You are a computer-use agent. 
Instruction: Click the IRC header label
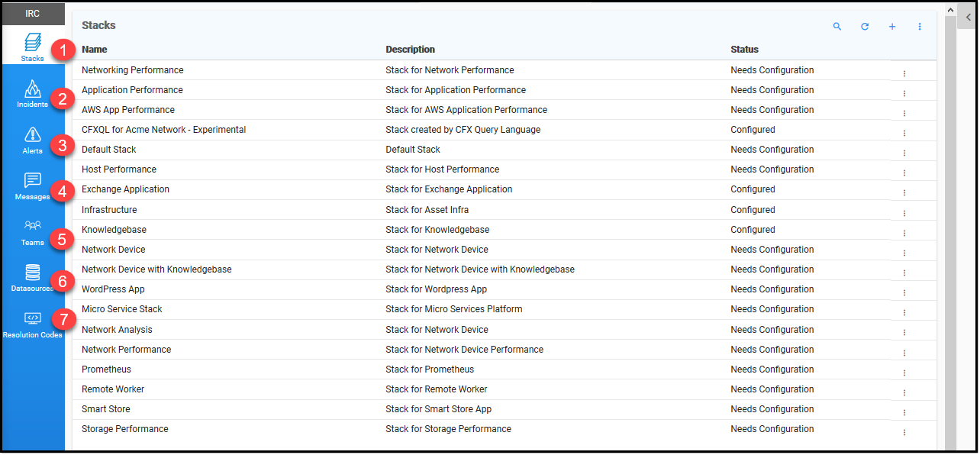coord(32,14)
